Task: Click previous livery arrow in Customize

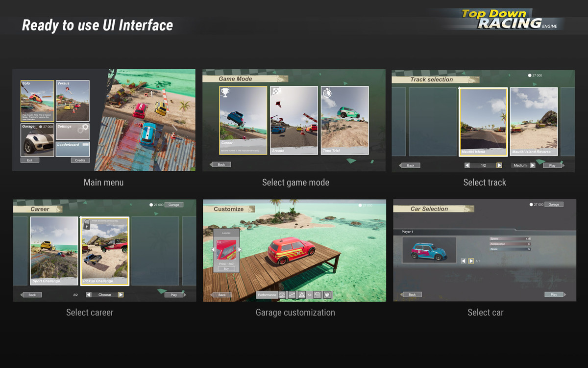Action: (x=213, y=250)
